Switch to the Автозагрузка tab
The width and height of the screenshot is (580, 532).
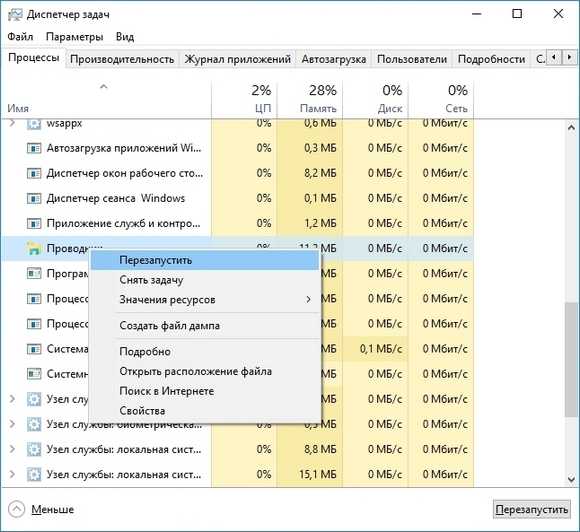(334, 59)
